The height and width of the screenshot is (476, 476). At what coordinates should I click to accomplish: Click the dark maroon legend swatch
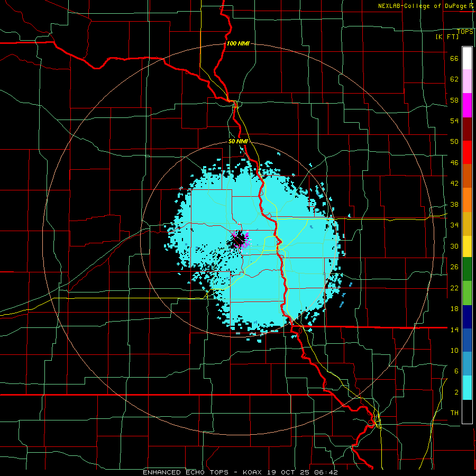[x=467, y=129]
